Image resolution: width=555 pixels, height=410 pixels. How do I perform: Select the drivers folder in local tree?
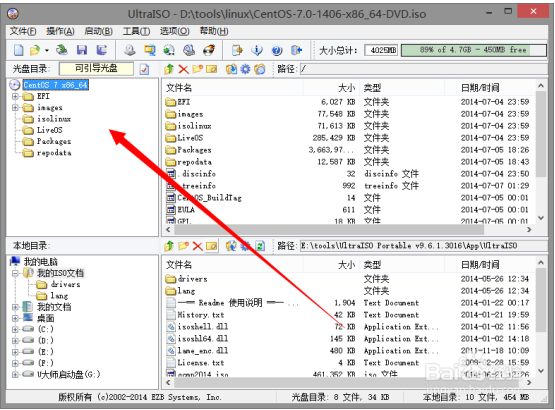tap(65, 284)
